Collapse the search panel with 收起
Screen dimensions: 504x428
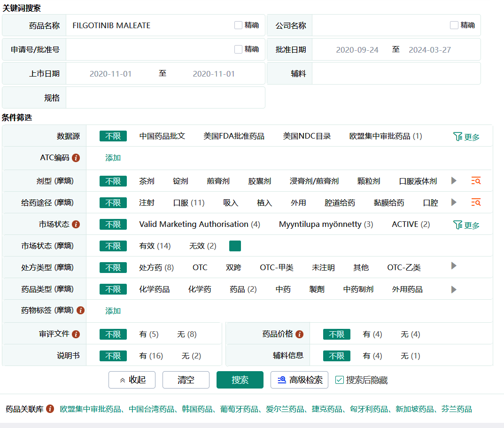[132, 380]
